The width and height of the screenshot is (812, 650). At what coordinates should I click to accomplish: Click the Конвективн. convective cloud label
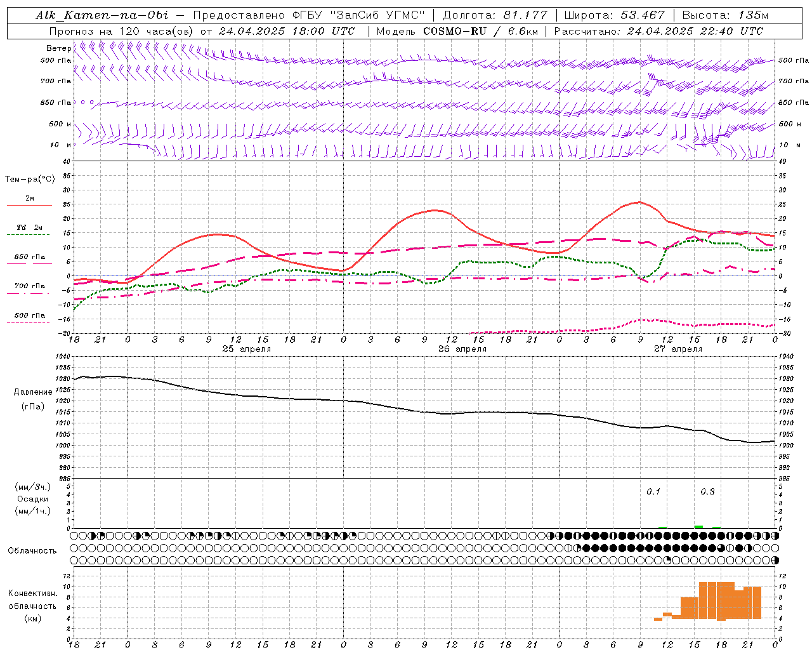32,594
